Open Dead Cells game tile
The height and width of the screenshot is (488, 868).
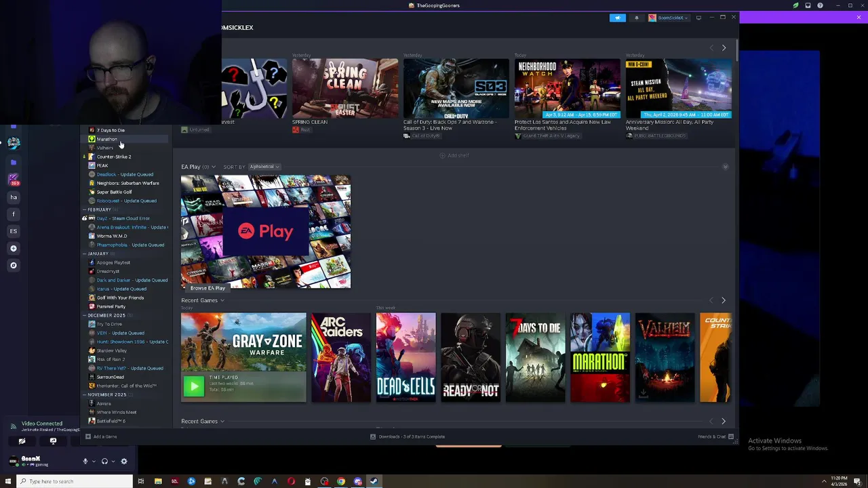coord(406,357)
